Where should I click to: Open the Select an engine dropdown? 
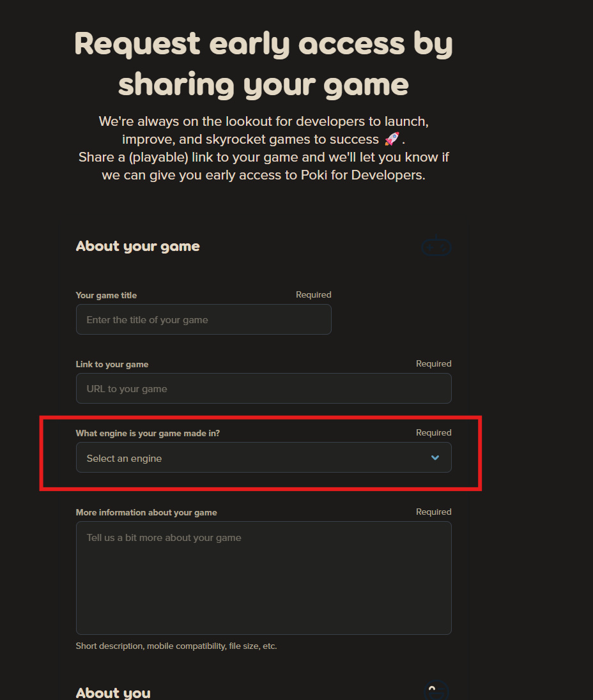(x=263, y=458)
